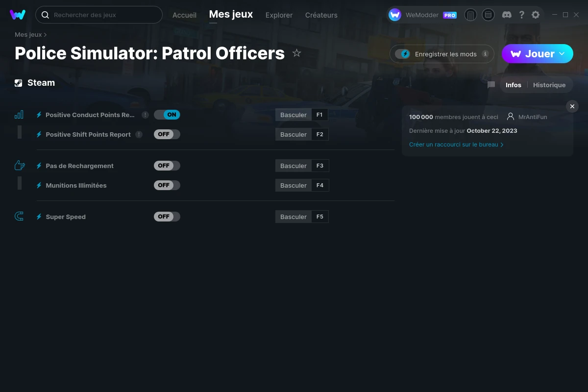Click the F1 hotkey key box

tap(320, 115)
